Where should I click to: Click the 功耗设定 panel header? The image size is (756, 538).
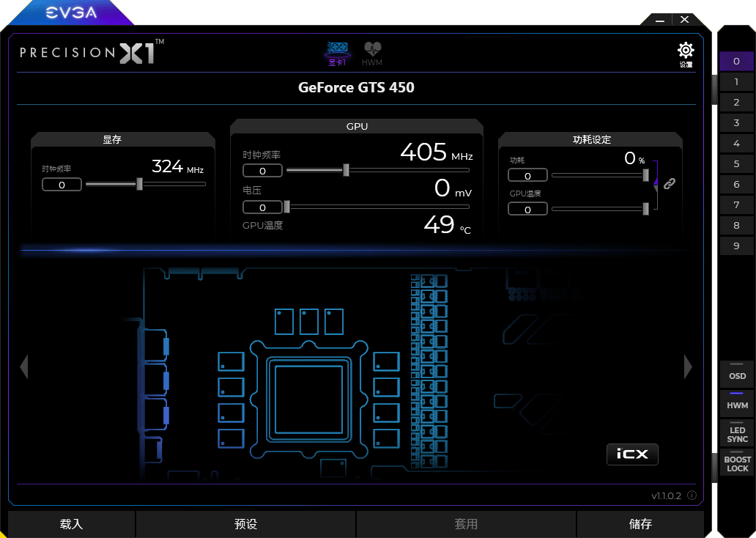592,139
